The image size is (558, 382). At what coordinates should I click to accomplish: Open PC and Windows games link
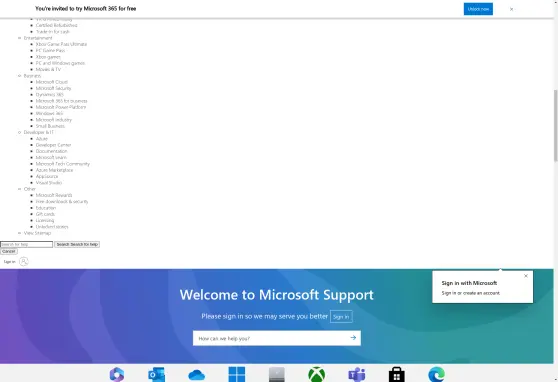pyautogui.click(x=60, y=63)
